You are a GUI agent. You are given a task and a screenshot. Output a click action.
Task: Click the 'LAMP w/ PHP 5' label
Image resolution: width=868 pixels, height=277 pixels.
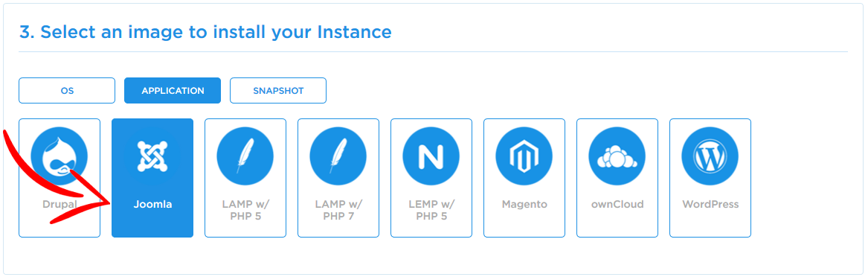[245, 210]
